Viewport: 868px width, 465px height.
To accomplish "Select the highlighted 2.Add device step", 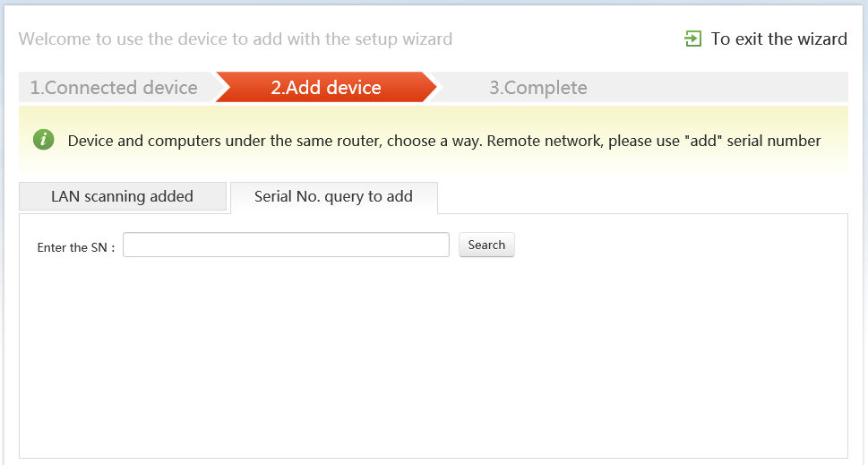I will (326, 88).
